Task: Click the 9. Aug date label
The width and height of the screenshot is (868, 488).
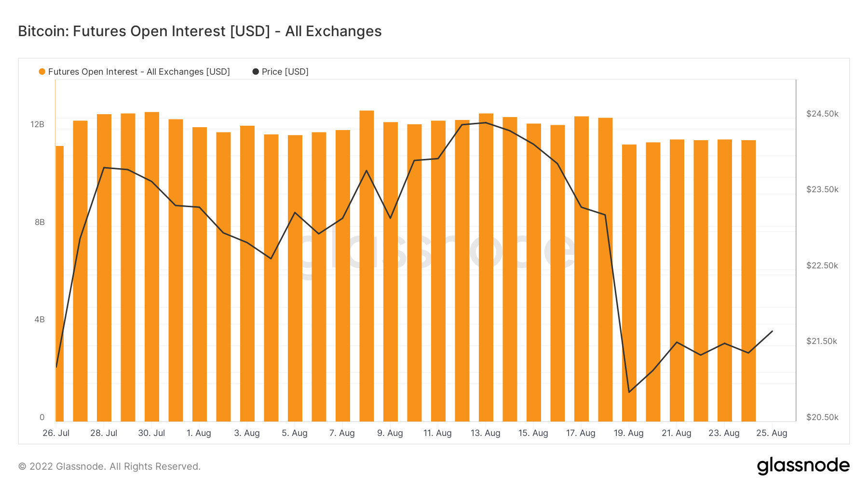Action: (x=390, y=433)
